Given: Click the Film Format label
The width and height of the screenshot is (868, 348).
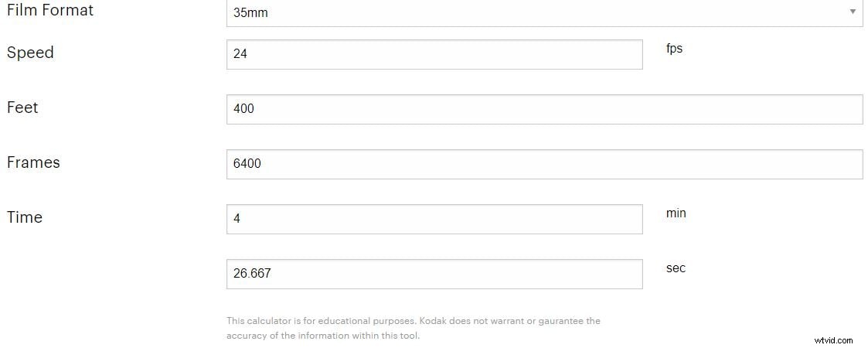Looking at the screenshot, I should [50, 11].
